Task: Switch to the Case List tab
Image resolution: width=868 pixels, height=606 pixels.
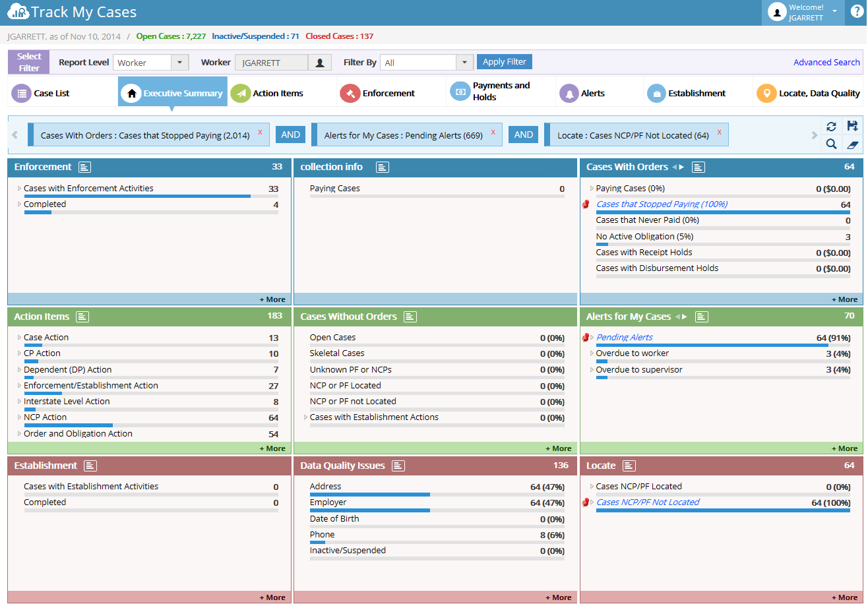Action: pyautogui.click(x=63, y=93)
